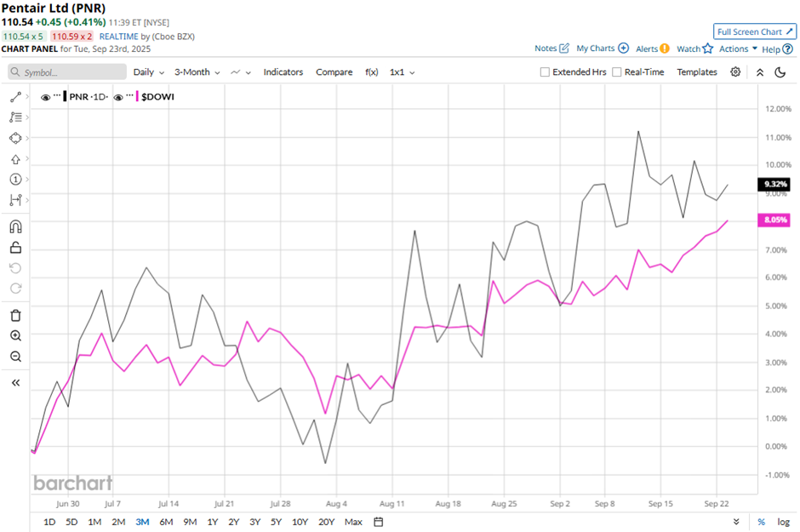Screen dimensions: 800x532
Task: Collapse the drawing tools sidebar
Action: tap(15, 382)
